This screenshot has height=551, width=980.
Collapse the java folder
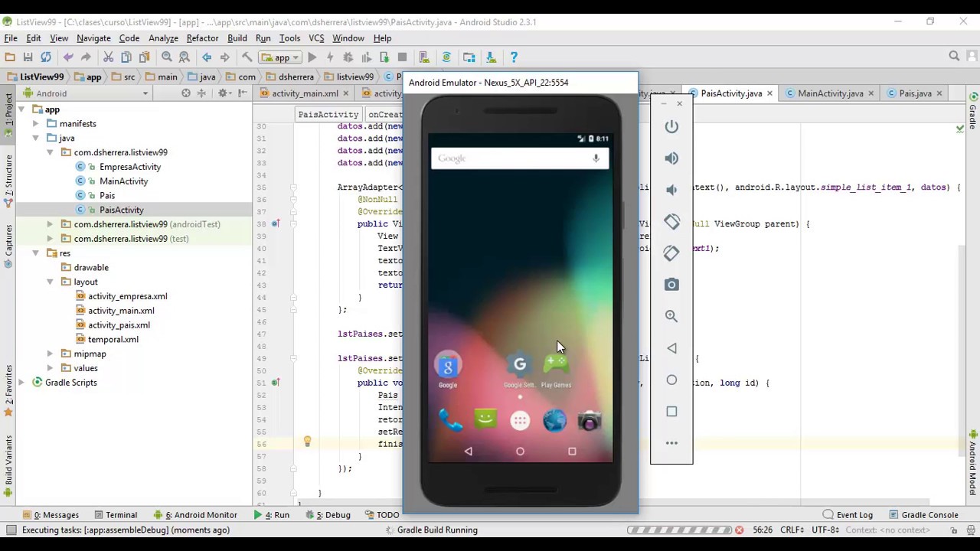(x=35, y=139)
